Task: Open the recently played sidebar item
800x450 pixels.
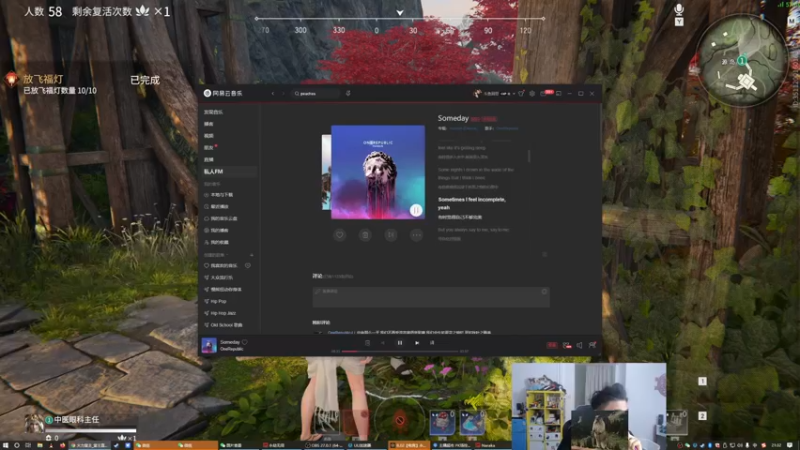Action: (x=216, y=207)
